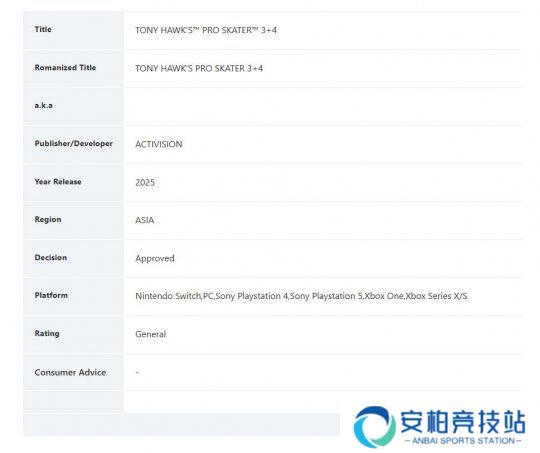The height and width of the screenshot is (453, 540).
Task: Click the Year Release label
Action: [58, 182]
